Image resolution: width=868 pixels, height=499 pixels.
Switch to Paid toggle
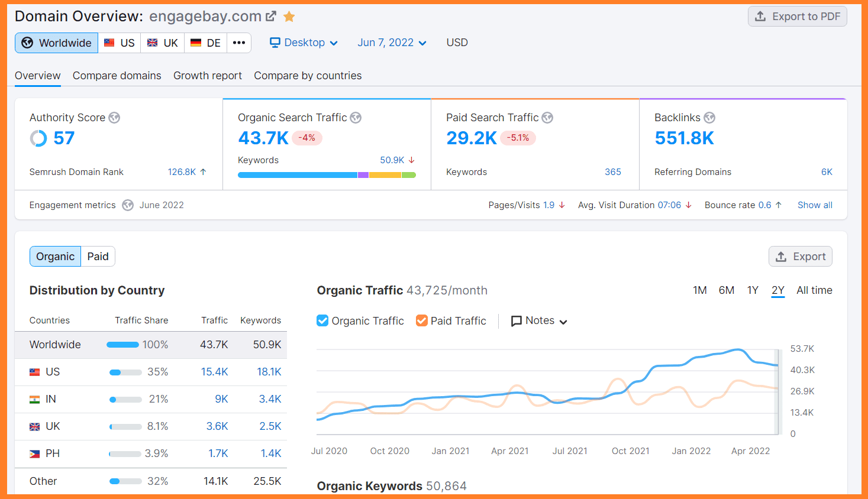(98, 257)
